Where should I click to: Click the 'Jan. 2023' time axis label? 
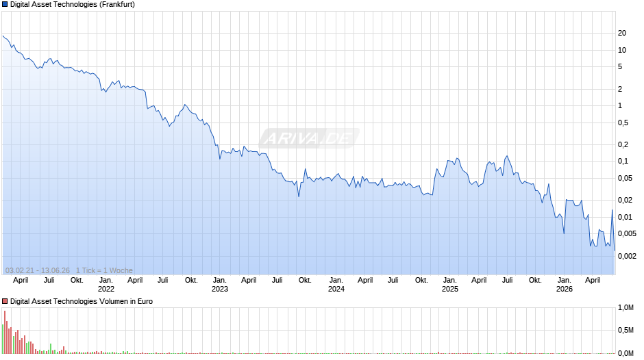[220, 285]
